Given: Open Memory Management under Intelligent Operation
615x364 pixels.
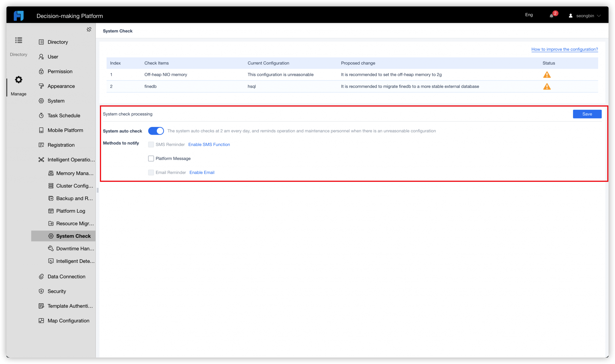Looking at the screenshot, I should [x=51, y=173].
